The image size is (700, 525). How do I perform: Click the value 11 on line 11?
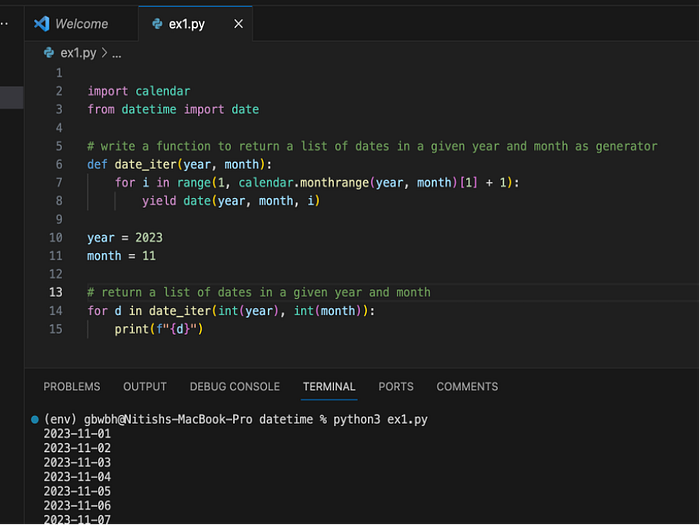coord(149,256)
